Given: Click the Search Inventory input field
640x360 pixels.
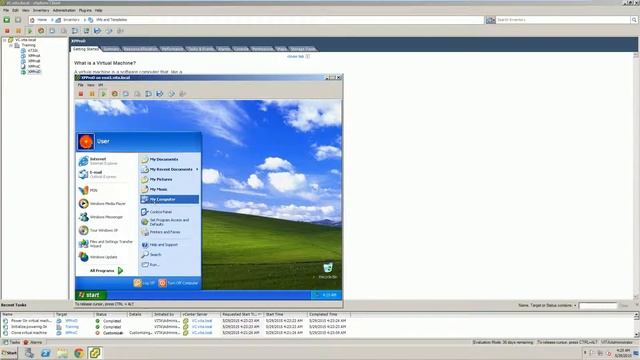Looking at the screenshot, I should [563, 20].
